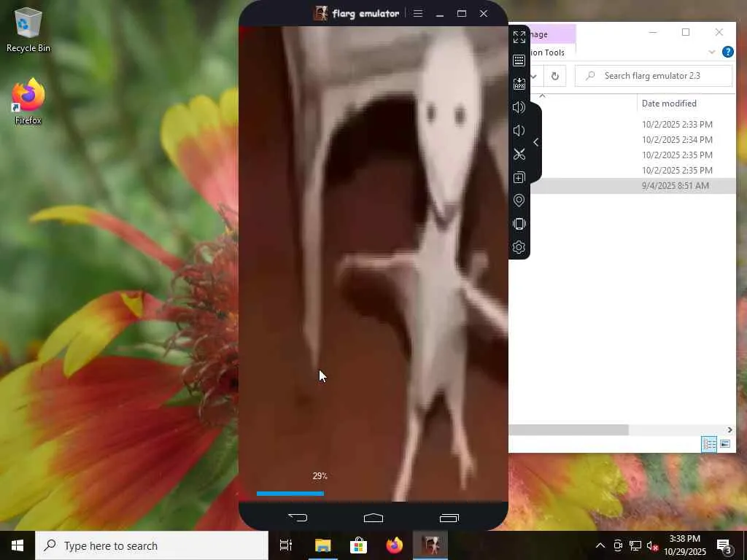The height and width of the screenshot is (560, 747).
Task: Open File Explorer from taskbar
Action: (322, 545)
